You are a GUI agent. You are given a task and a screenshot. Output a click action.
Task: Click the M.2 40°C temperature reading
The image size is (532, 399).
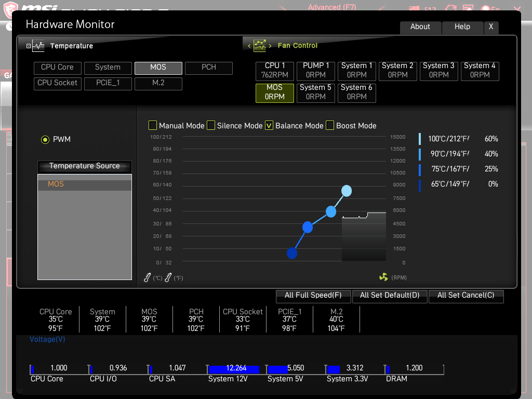pyautogui.click(x=336, y=320)
